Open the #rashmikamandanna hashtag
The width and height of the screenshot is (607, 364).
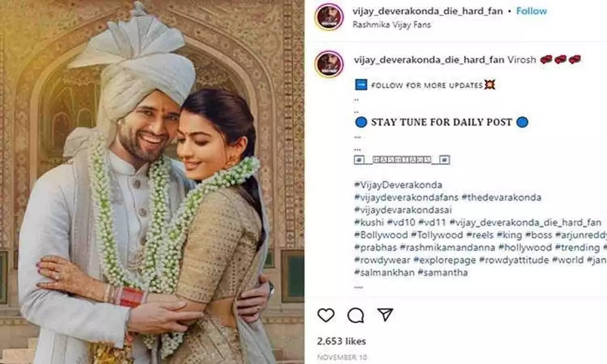tap(447, 248)
